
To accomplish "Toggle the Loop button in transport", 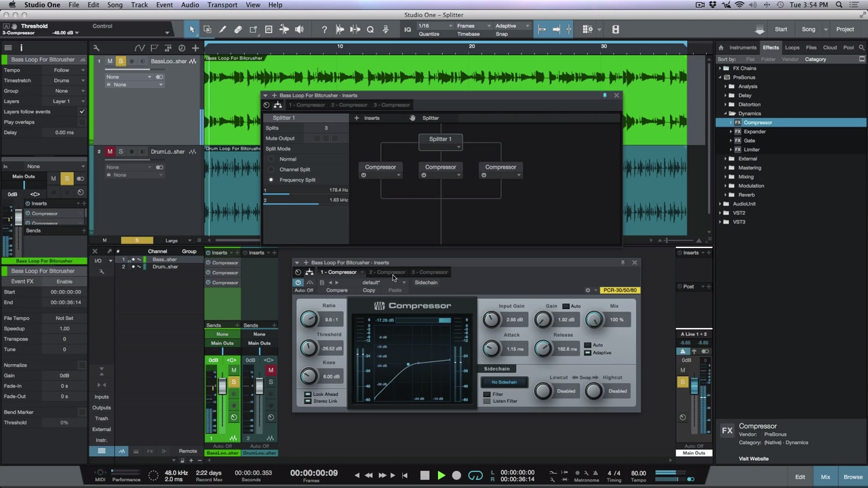I will tap(475, 476).
